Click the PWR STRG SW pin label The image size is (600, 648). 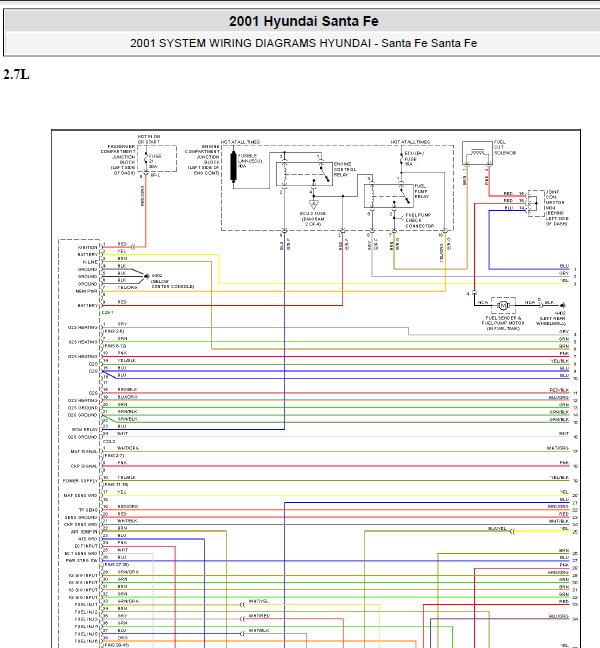[x=82, y=561]
